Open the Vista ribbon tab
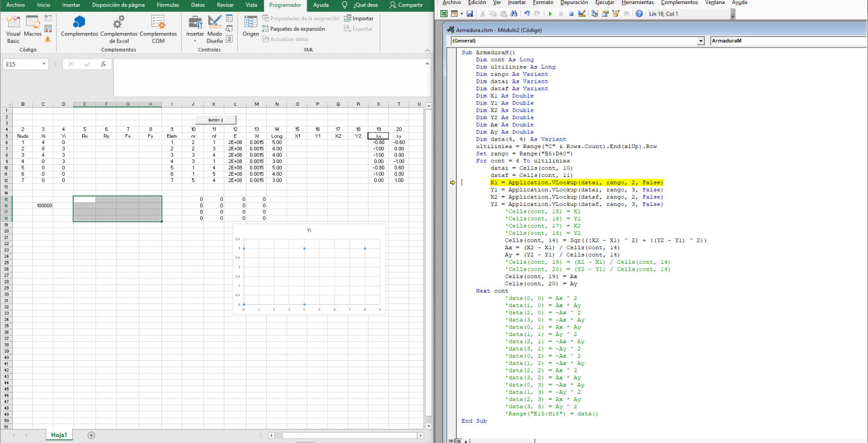868x443 pixels. [251, 5]
